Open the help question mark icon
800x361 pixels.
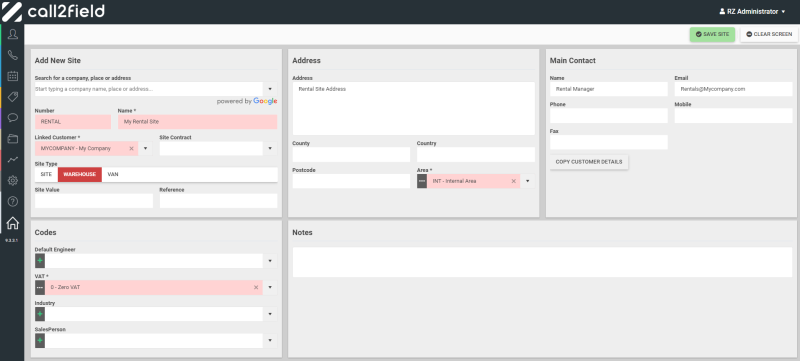[13, 201]
